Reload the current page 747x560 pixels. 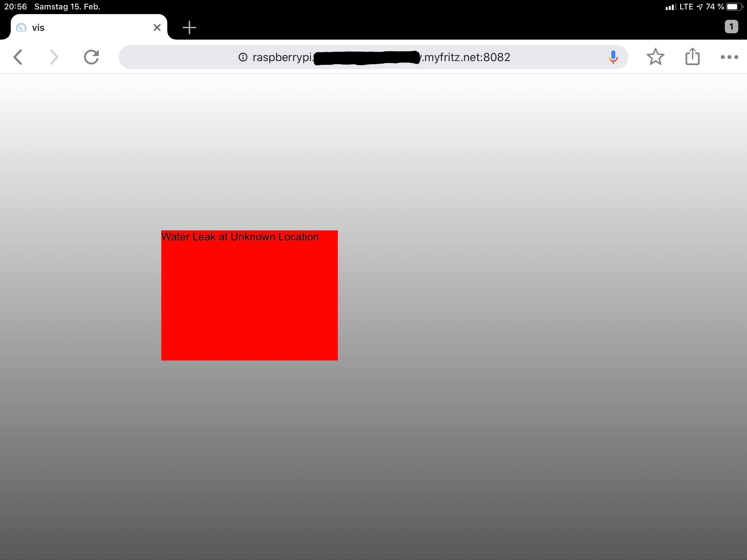click(91, 57)
